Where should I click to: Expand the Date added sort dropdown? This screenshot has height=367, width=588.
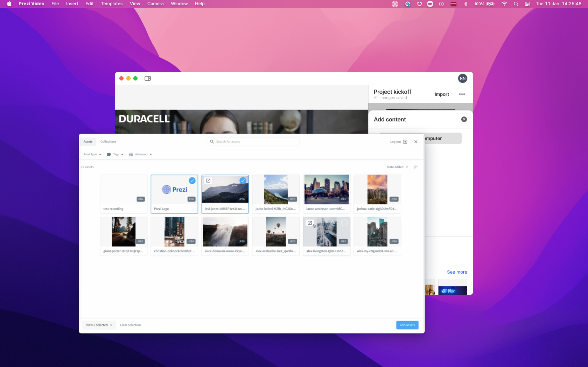click(x=398, y=167)
